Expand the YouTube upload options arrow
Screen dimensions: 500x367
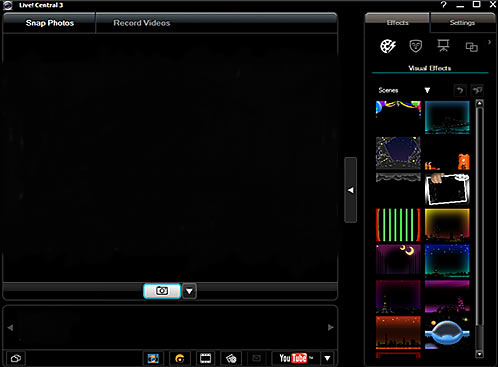coord(327,358)
